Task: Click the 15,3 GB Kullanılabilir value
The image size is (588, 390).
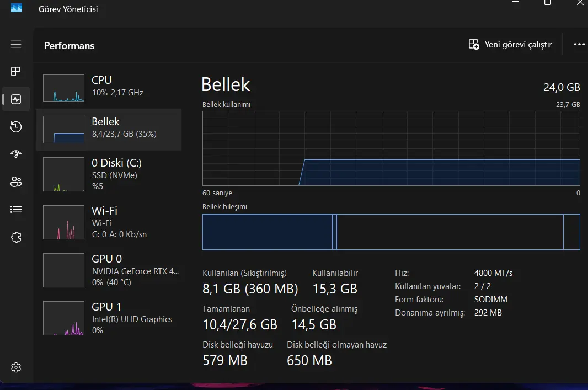Action: click(335, 289)
